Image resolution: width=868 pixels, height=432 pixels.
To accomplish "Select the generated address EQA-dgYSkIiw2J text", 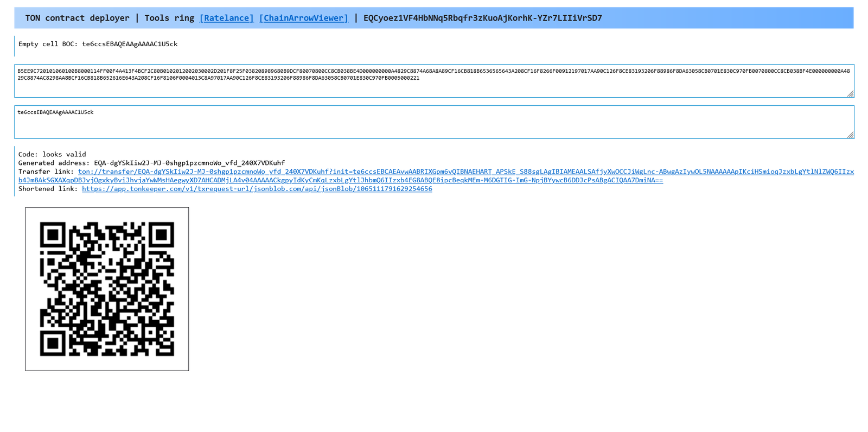I will pos(189,163).
